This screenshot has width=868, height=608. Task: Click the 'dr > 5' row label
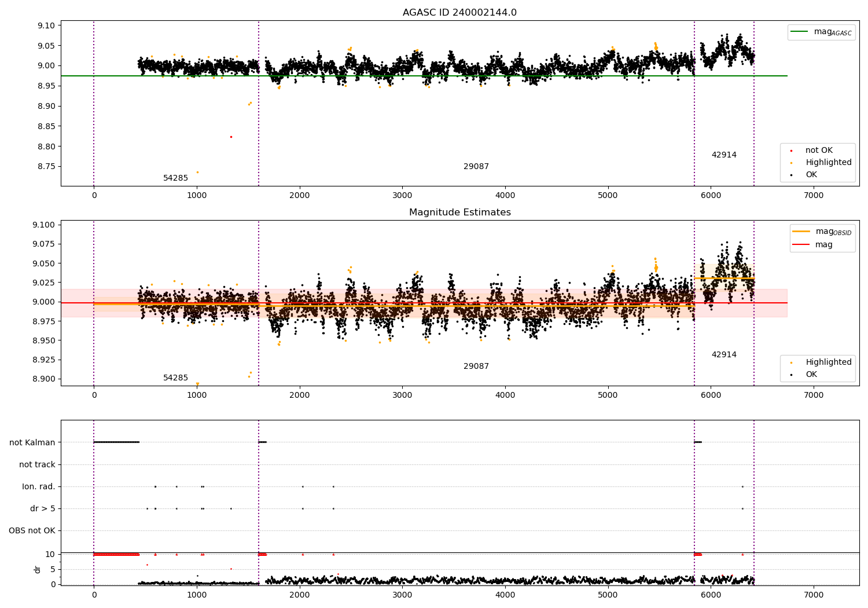43,508
